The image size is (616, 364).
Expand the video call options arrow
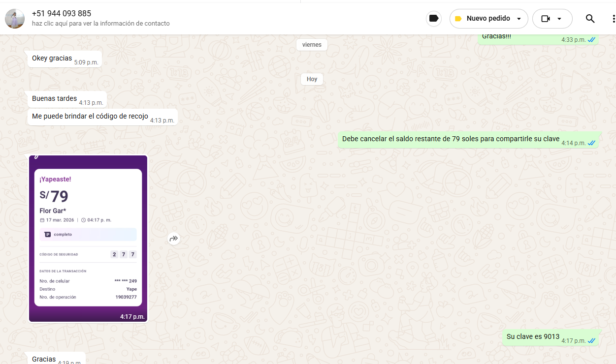point(559,19)
